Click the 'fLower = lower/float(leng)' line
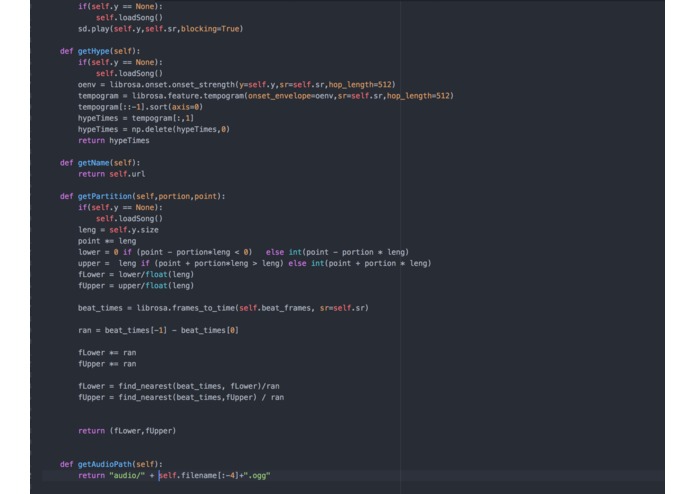 [x=136, y=274]
